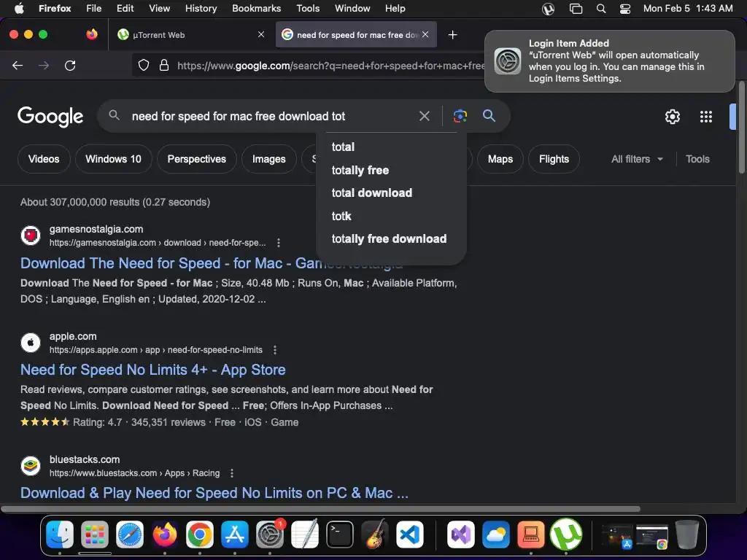The image size is (747, 560).
Task: Filter results by Videos
Action: (x=44, y=159)
